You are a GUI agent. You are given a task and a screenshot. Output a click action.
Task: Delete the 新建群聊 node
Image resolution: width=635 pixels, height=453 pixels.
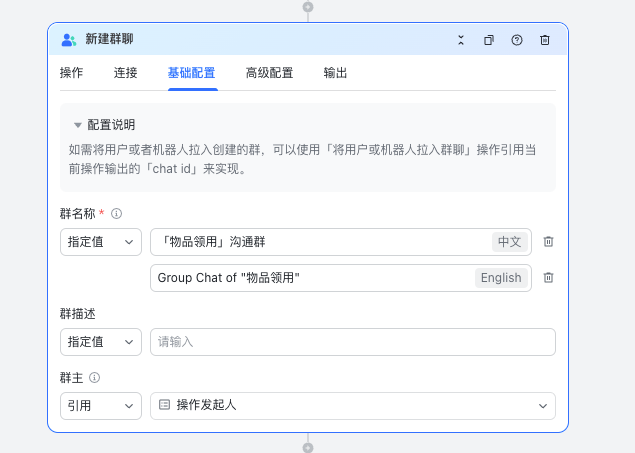(x=545, y=40)
